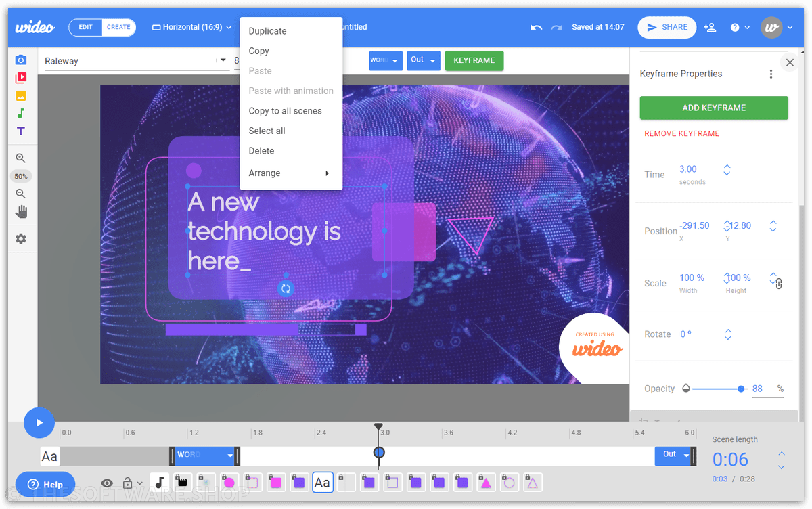The height and width of the screenshot is (509, 812).
Task: Click the Rotate stepper arrows
Action: coord(728,334)
